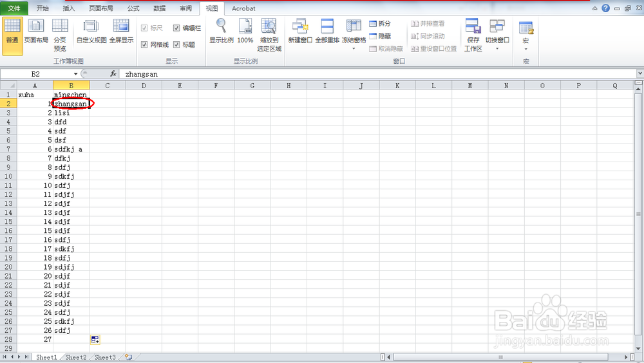Toggle the Gridlines (网格线) checkbox
This screenshot has width=644, height=363.
[144, 44]
